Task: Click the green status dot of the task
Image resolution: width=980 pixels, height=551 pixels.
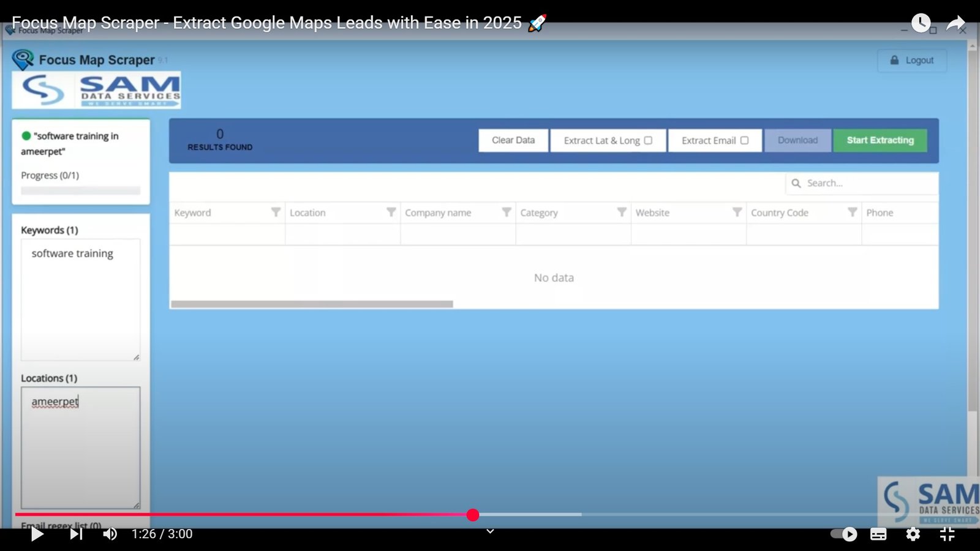Action: pyautogui.click(x=26, y=136)
